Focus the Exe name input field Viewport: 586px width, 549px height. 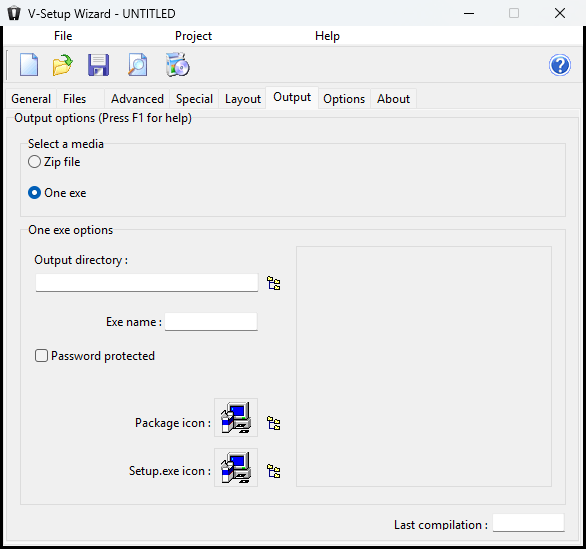coord(211,322)
